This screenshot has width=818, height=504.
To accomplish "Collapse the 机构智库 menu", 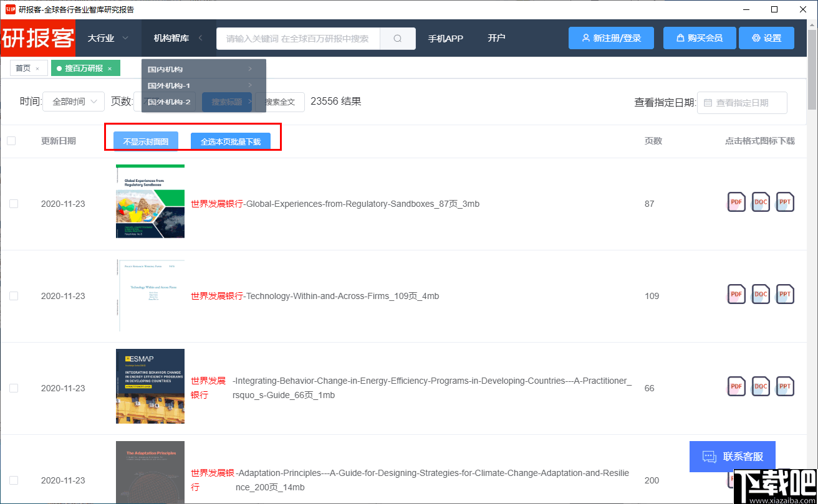I will pyautogui.click(x=178, y=38).
